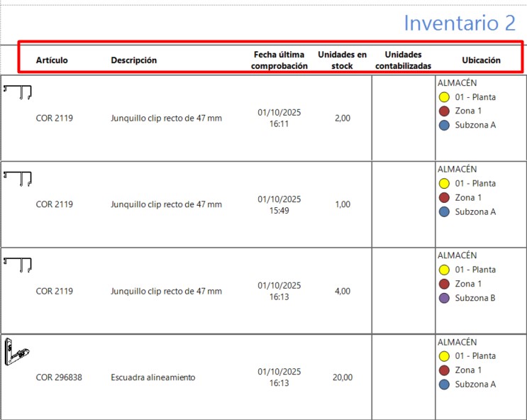The width and height of the screenshot is (527, 420).
Task: Click Junquillo clip description in the 15:49 row
Action: tap(167, 204)
